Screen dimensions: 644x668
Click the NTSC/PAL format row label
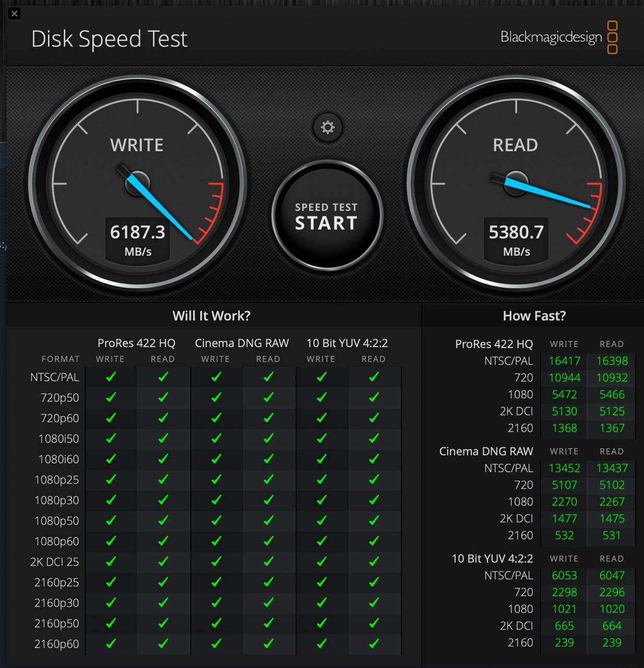pos(55,377)
